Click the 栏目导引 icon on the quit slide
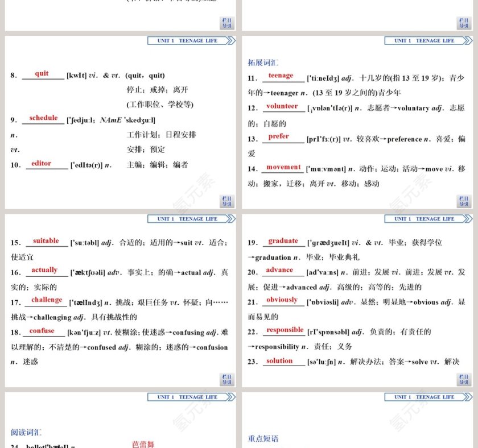Viewport: 478px width, 448px height. (x=226, y=200)
